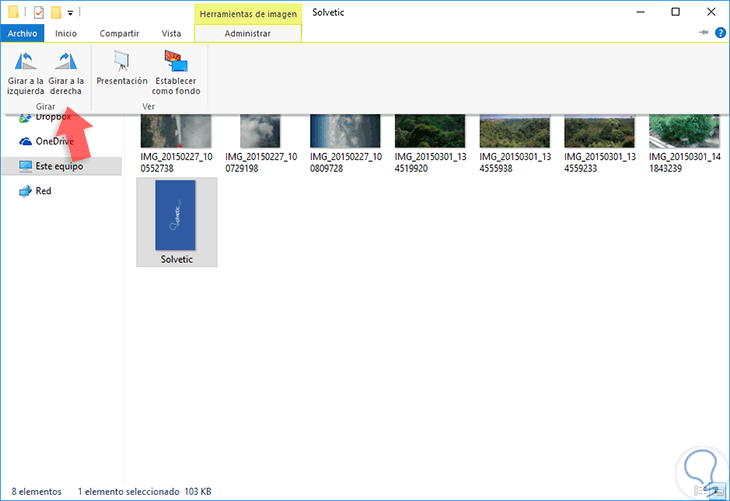This screenshot has width=730, height=501.
Task: Click Herramientas de imagen contextual tab
Action: tap(248, 14)
